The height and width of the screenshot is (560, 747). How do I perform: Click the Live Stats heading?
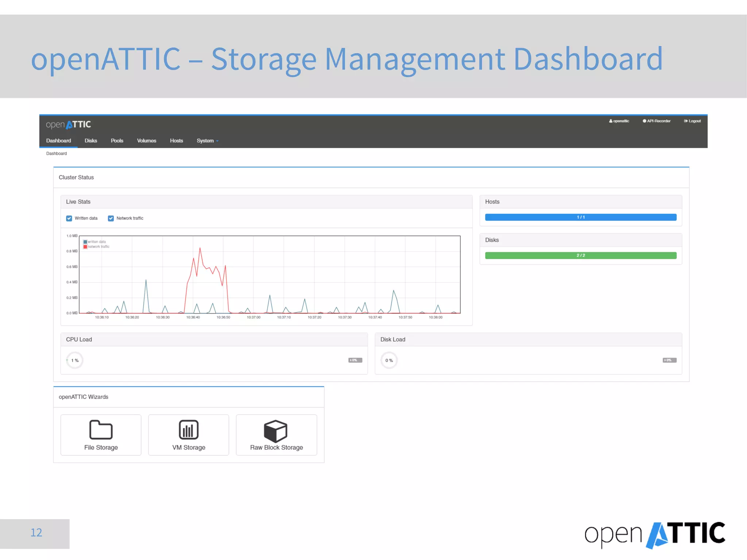pyautogui.click(x=78, y=202)
